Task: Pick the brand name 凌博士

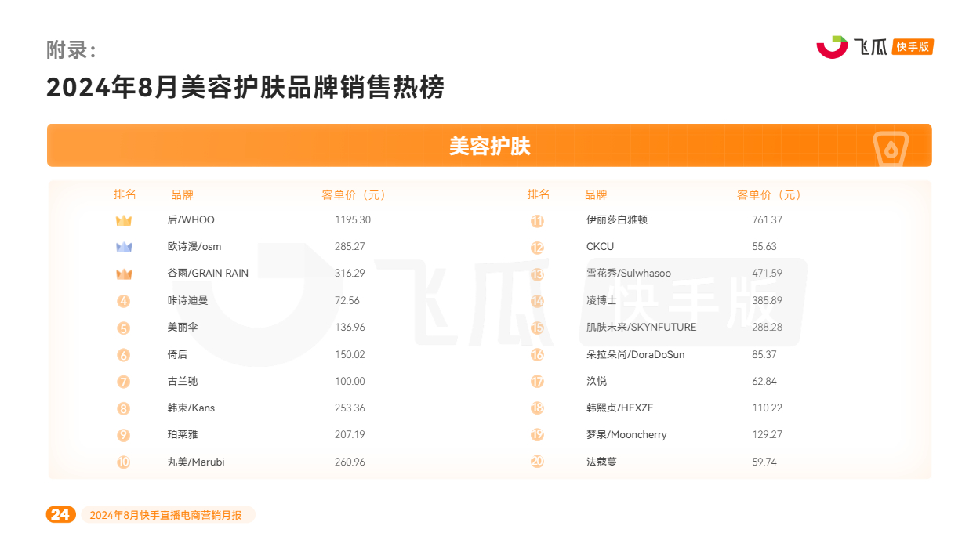Action: 602,300
